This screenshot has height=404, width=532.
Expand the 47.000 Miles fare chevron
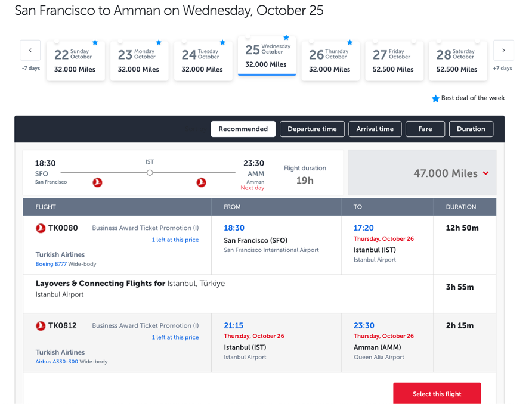(486, 173)
